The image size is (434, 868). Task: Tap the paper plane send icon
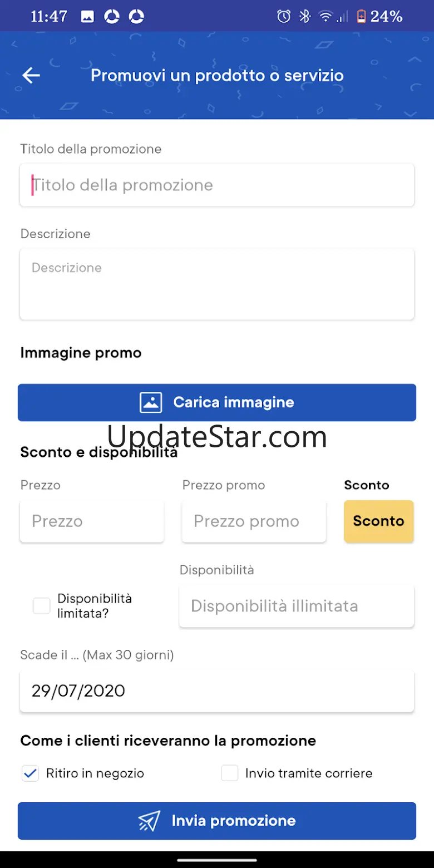click(x=149, y=821)
